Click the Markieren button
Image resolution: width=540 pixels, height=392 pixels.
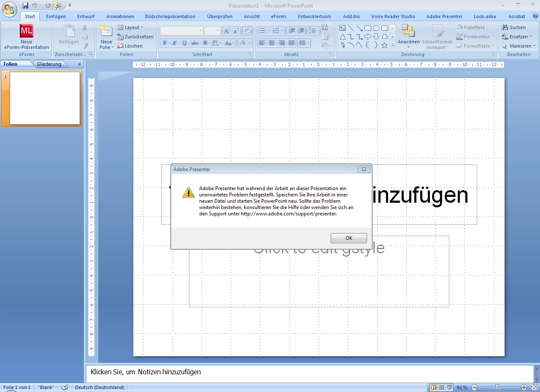519,46
